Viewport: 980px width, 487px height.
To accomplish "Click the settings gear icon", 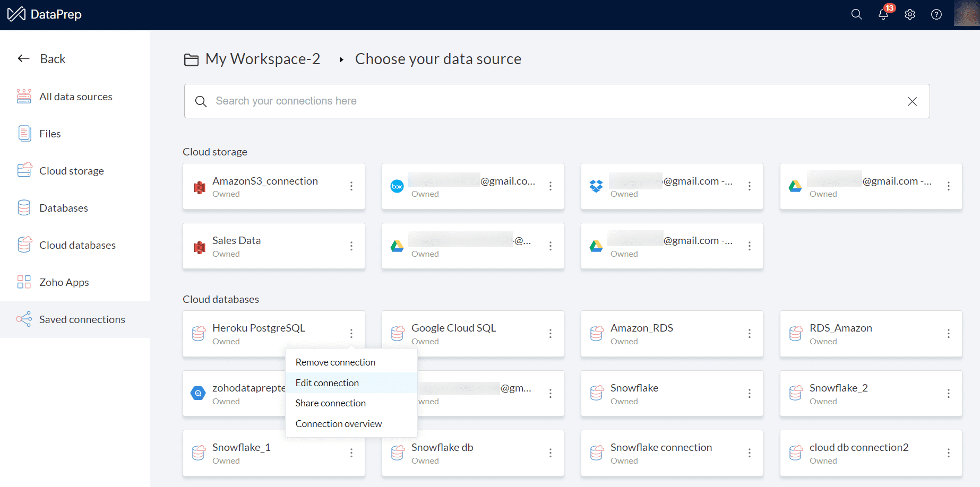I will click(x=910, y=14).
